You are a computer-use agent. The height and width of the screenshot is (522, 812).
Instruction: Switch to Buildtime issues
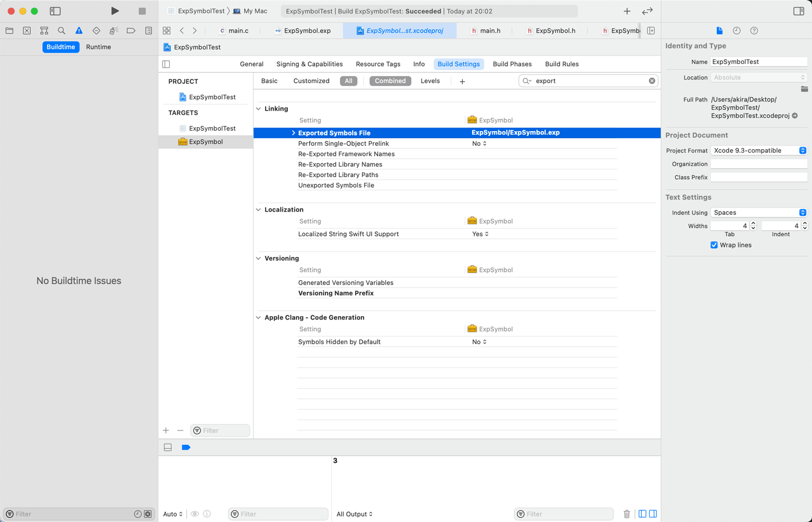(61, 47)
